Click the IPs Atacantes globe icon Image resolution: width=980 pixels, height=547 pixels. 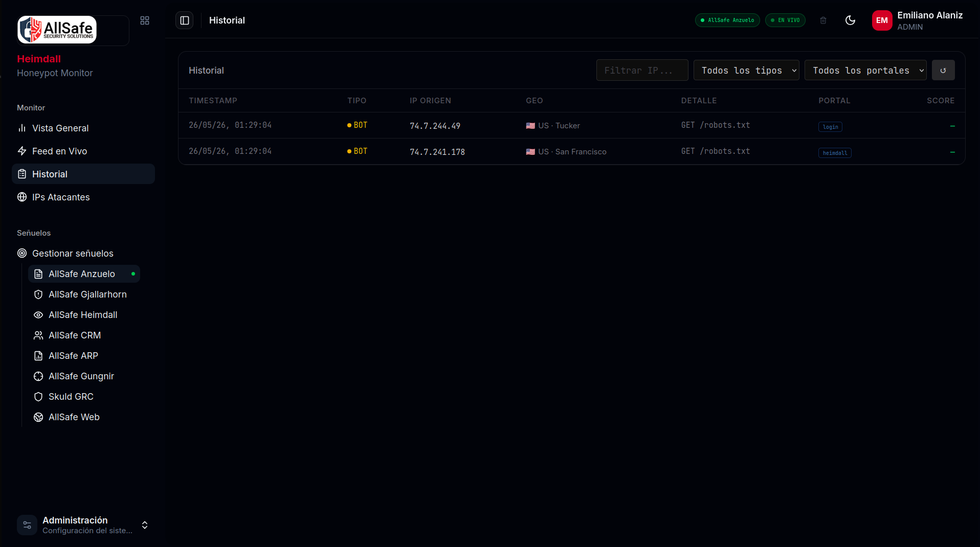click(x=22, y=197)
